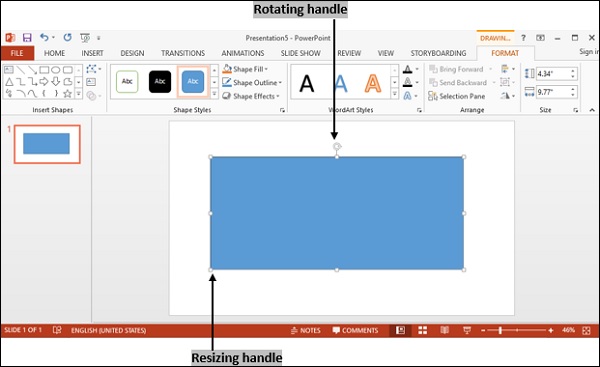Click the Undo arrow icon
Screen dimensions: 600x367
point(44,37)
